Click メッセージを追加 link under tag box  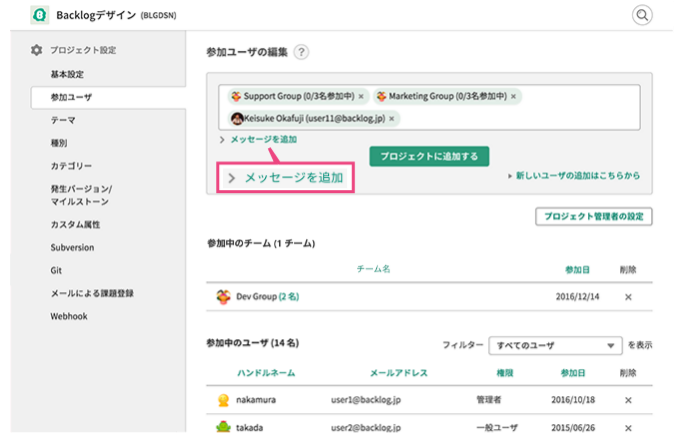click(x=263, y=139)
